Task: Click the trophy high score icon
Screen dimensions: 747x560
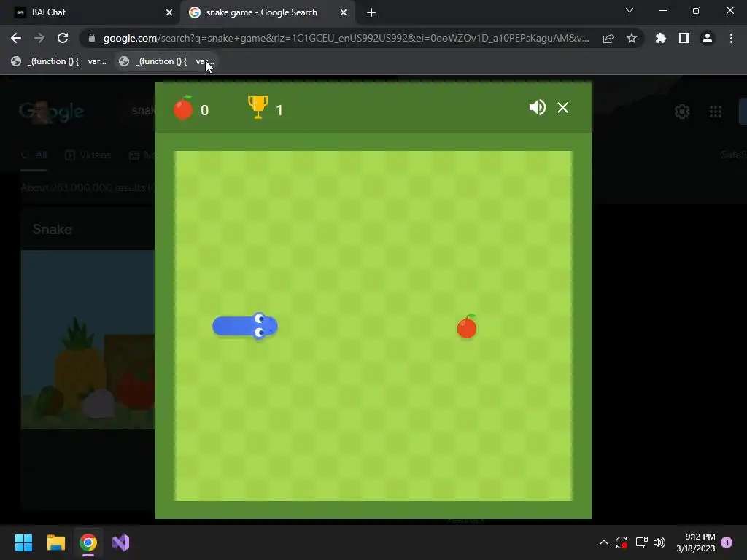Action: 258,107
